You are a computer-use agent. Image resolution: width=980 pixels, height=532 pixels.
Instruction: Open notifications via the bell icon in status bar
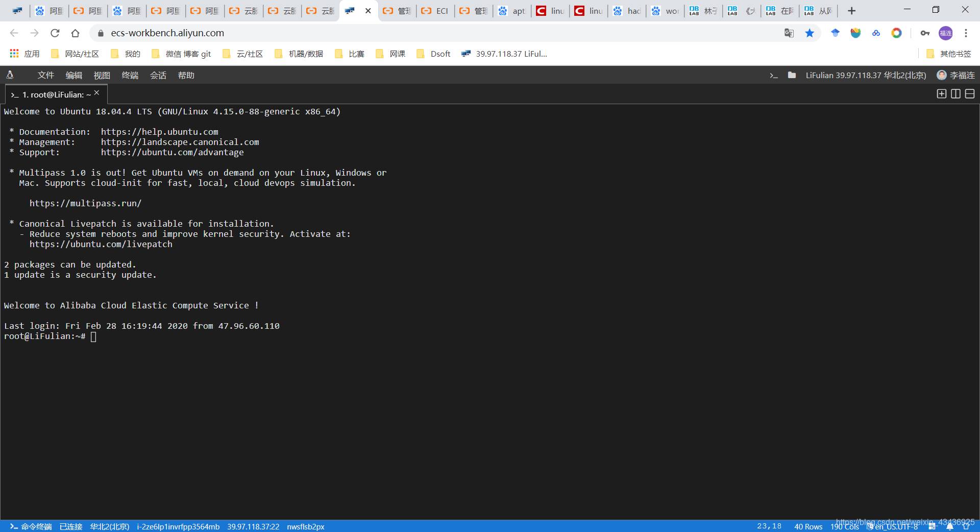point(950,526)
